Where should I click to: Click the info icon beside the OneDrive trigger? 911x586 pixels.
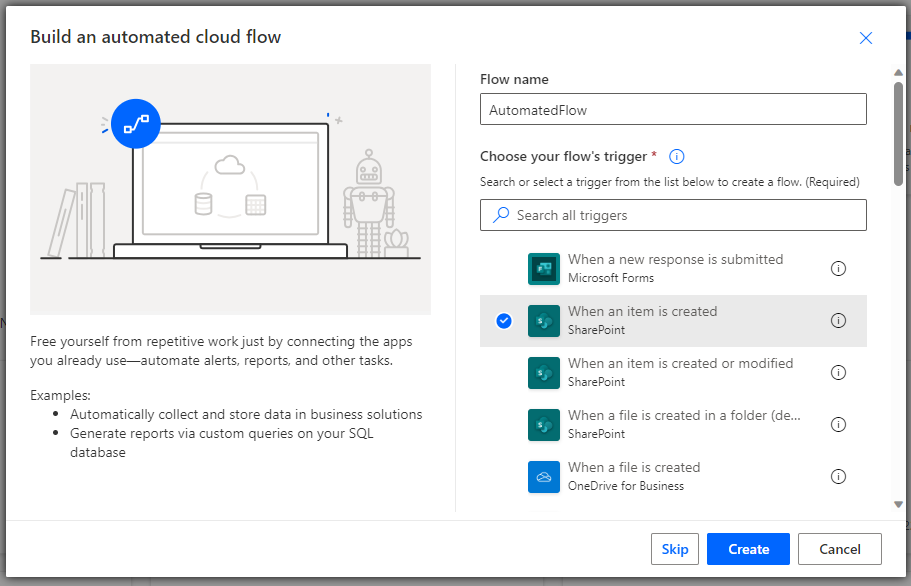(838, 476)
